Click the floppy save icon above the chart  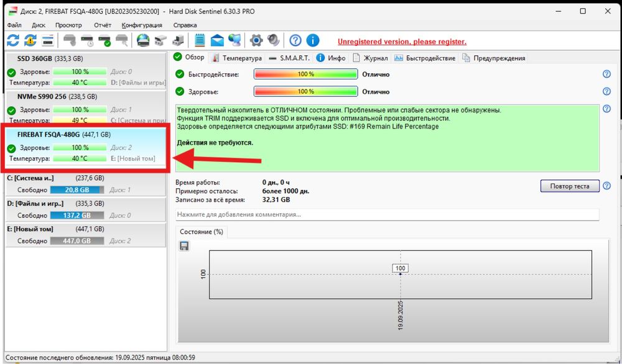(x=184, y=246)
